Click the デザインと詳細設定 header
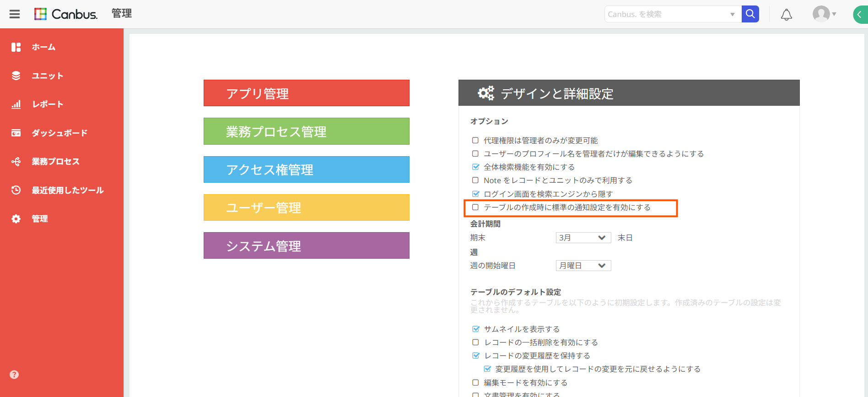Viewport: 868px width, 397px height. click(629, 93)
